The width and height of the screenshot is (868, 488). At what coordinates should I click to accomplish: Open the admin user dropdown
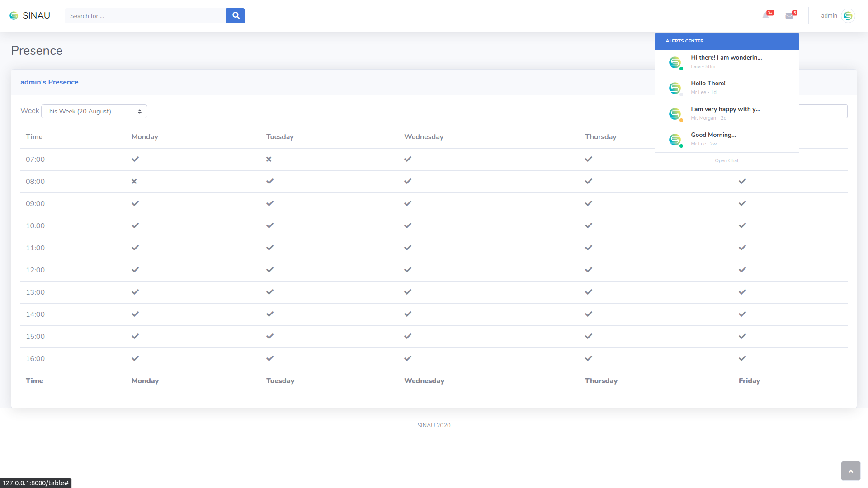(829, 16)
